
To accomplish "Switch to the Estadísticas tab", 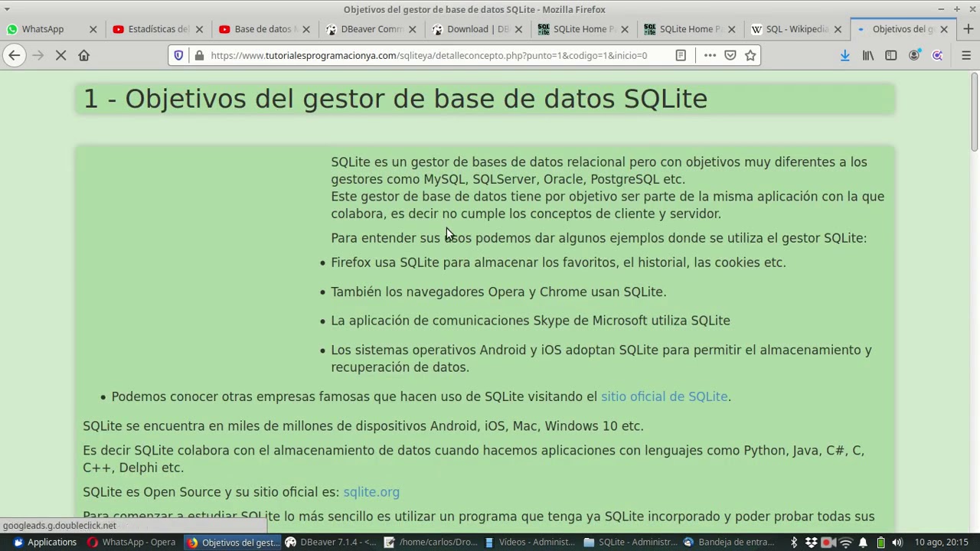I will click(x=158, y=29).
